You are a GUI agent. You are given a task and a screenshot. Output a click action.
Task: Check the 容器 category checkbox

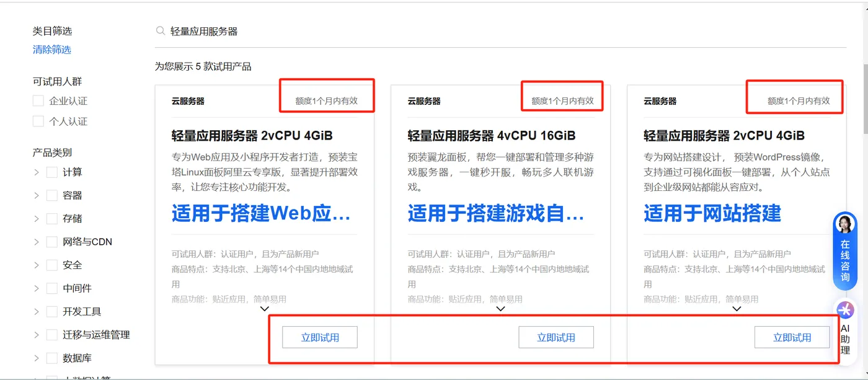tap(52, 195)
